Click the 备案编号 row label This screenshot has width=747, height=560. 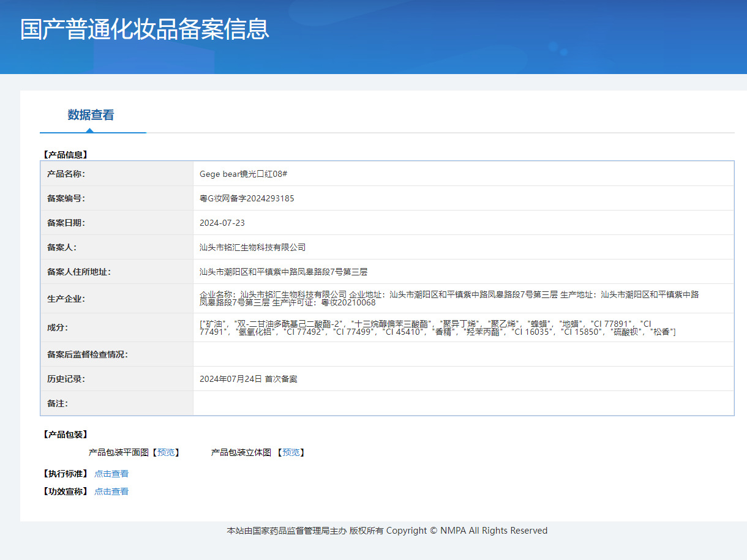[66, 198]
